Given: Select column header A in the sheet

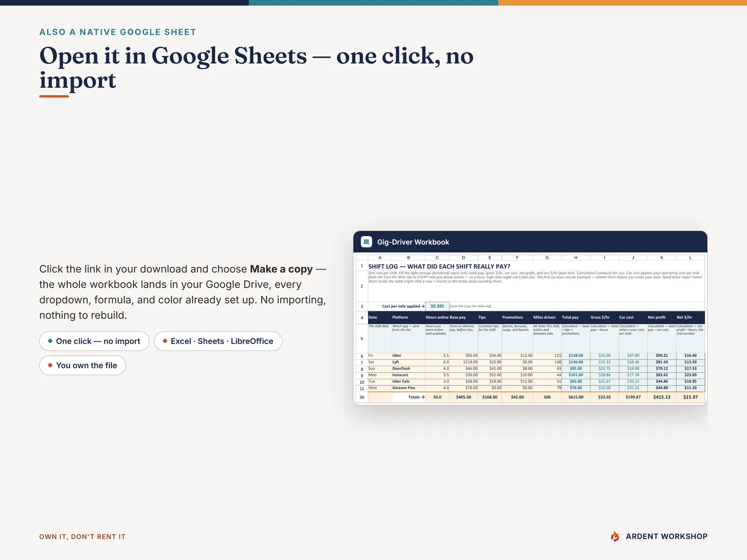Looking at the screenshot, I should point(380,258).
